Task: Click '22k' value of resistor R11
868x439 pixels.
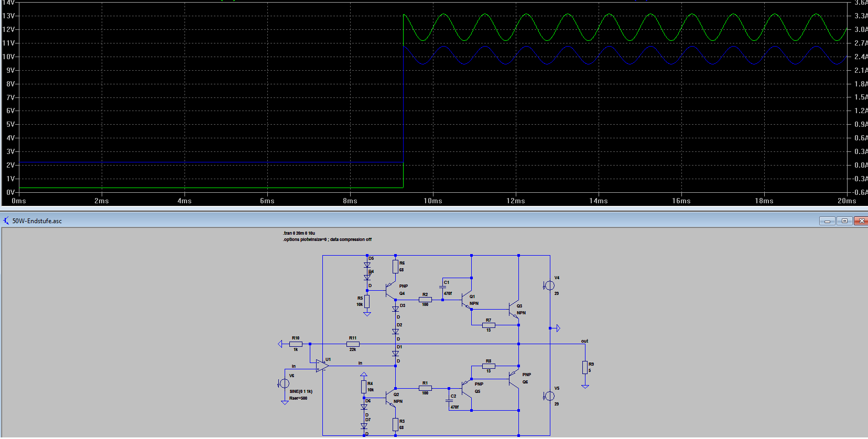Action: [x=353, y=349]
